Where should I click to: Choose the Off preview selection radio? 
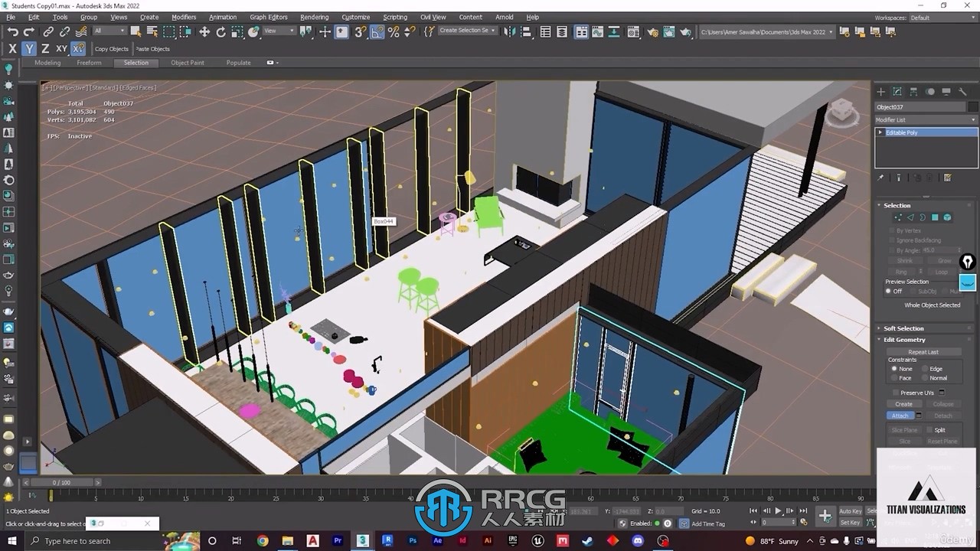tap(889, 291)
